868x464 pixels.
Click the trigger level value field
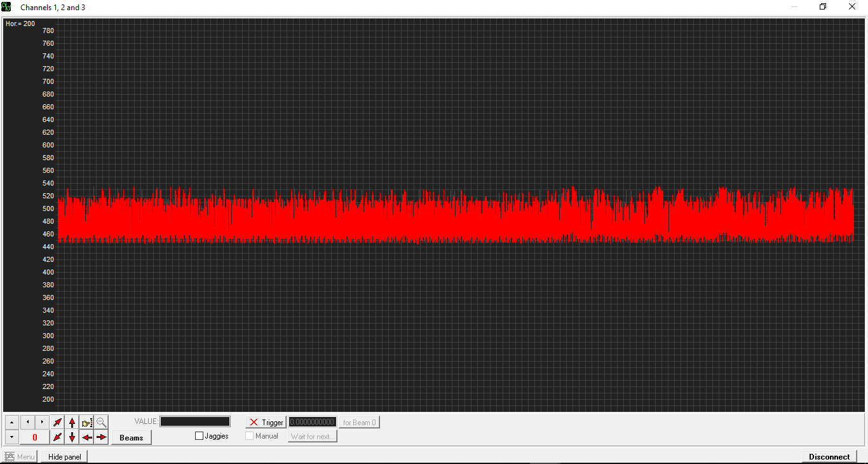coord(313,422)
